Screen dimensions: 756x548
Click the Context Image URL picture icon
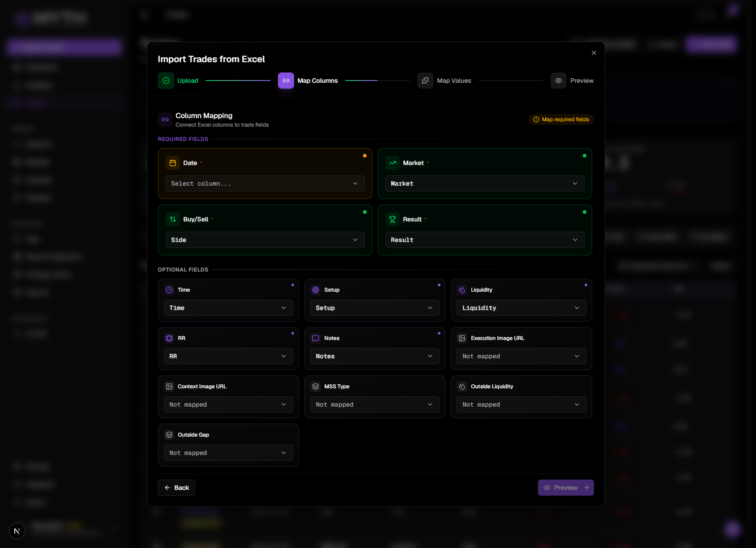click(x=169, y=387)
